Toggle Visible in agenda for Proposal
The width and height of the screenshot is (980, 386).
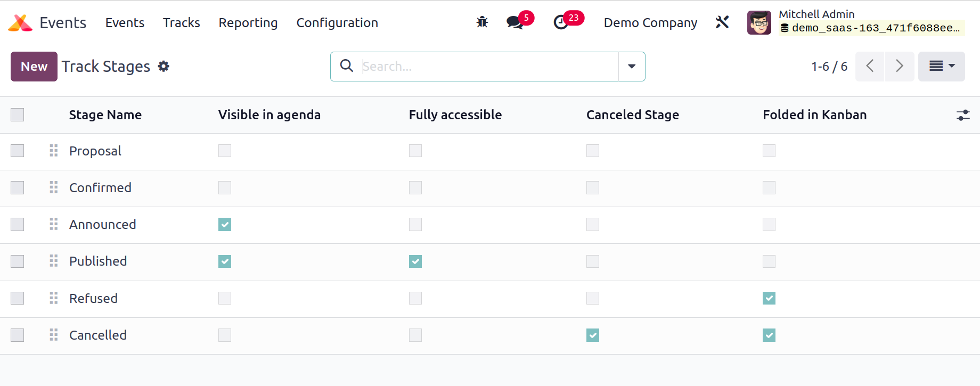(x=225, y=151)
